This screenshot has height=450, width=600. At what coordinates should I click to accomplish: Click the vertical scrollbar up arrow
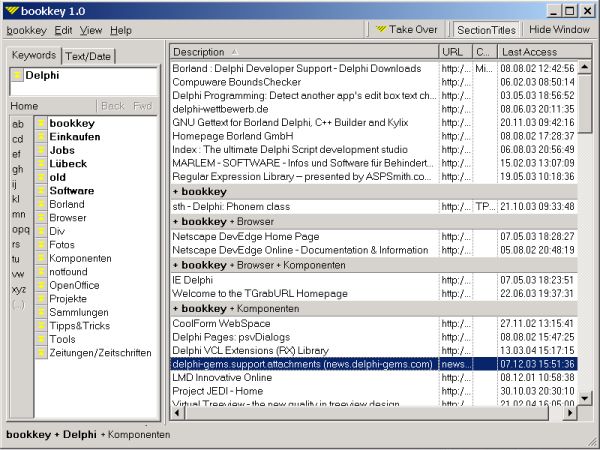pyautogui.click(x=584, y=67)
